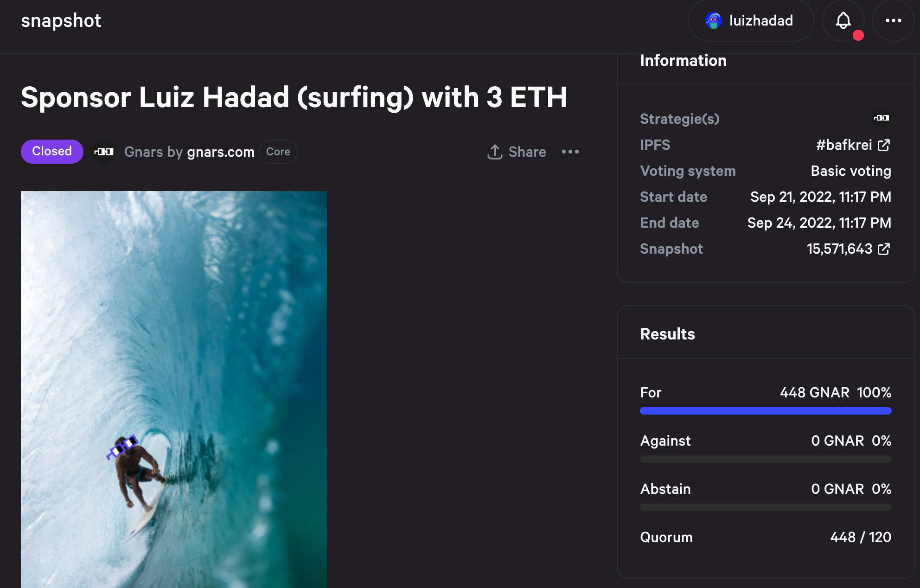Click the For votes progress bar

coord(765,411)
